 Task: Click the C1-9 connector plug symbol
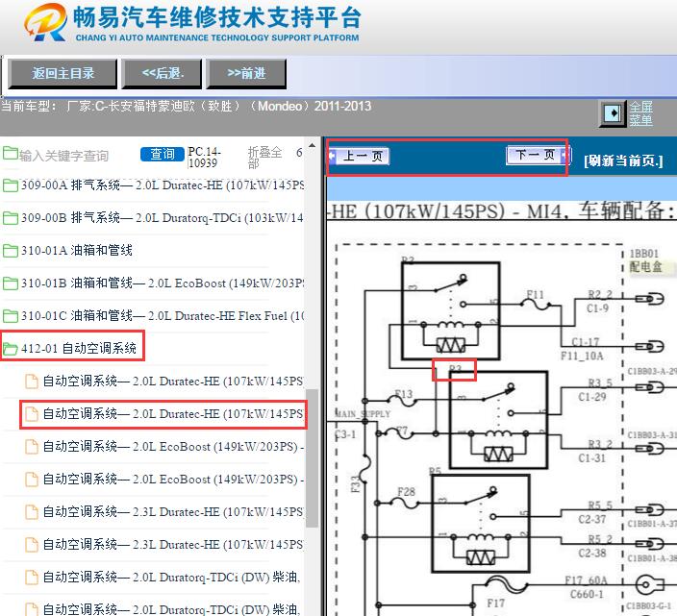(650, 299)
